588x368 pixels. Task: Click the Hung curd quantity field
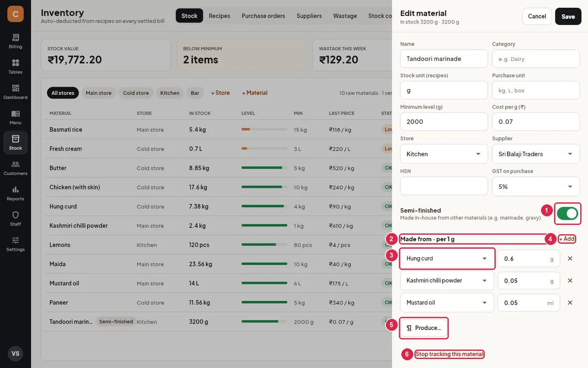pyautogui.click(x=528, y=258)
